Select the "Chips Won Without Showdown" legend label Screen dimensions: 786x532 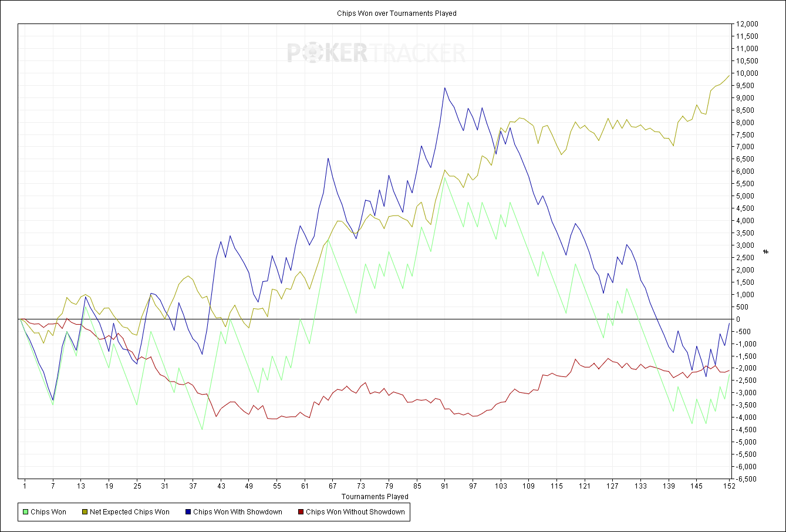355,512
